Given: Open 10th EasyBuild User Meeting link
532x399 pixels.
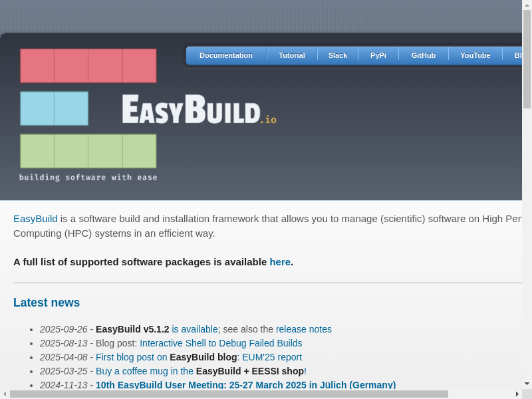Looking at the screenshot, I should tap(245, 385).
